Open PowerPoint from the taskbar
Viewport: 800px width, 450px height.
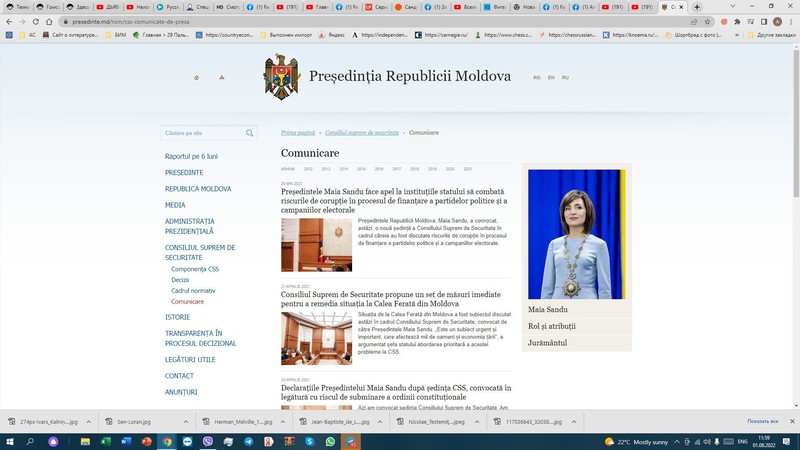(x=146, y=441)
